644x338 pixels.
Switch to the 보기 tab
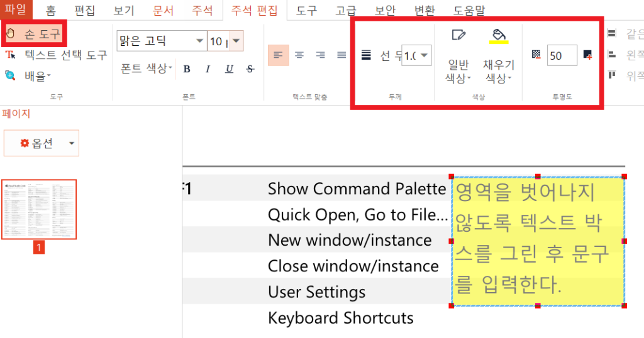pos(124,10)
